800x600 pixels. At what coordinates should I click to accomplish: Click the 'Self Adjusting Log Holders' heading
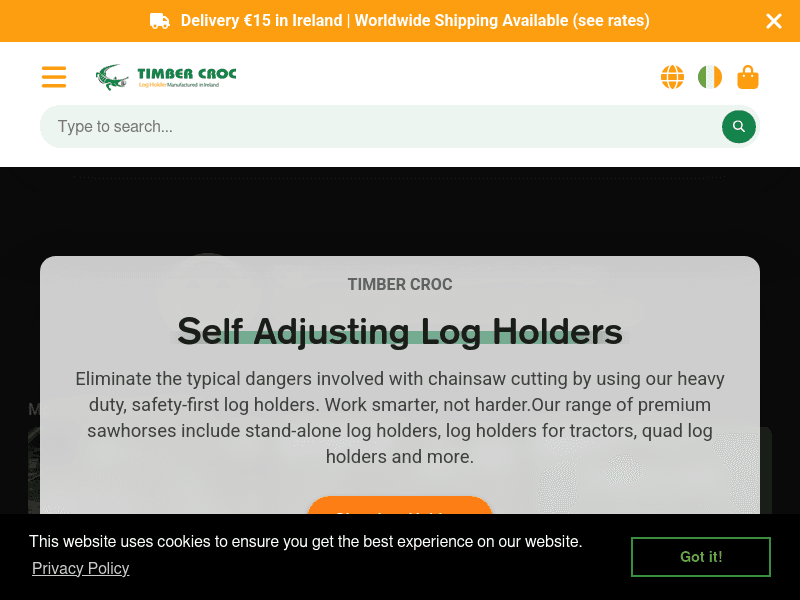point(400,332)
